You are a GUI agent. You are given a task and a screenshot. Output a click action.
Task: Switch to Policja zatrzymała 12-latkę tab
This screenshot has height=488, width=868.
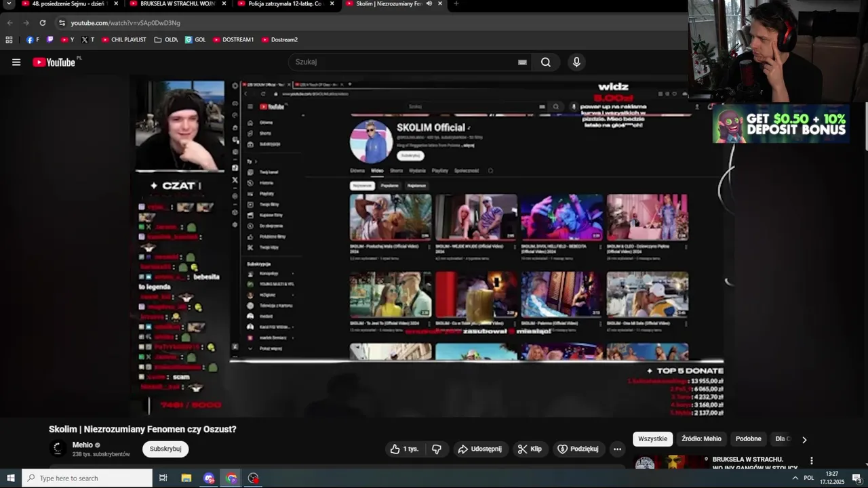[285, 4]
